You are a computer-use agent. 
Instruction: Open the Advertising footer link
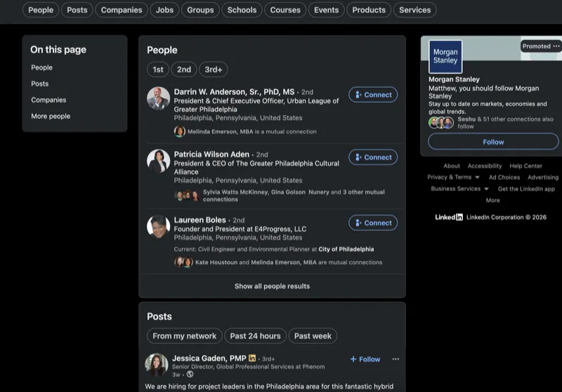(x=542, y=177)
